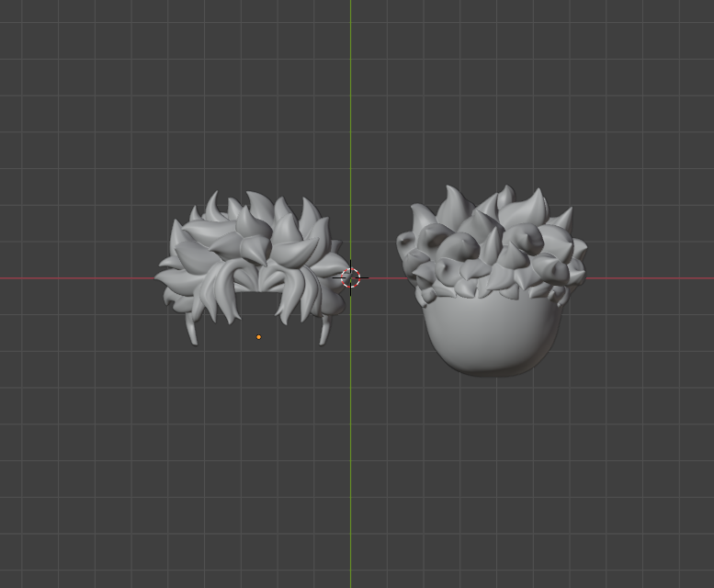
Task: Click the red horizontal axis line at far right
Action: [662, 277]
